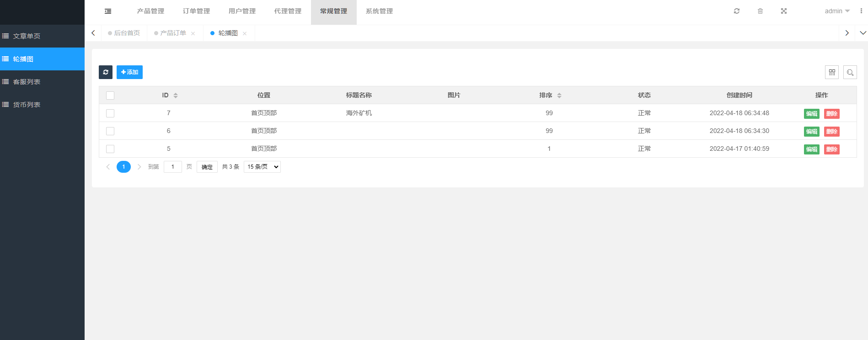Toggle fullscreen with the expand icon
The image size is (868, 340).
coord(784,11)
